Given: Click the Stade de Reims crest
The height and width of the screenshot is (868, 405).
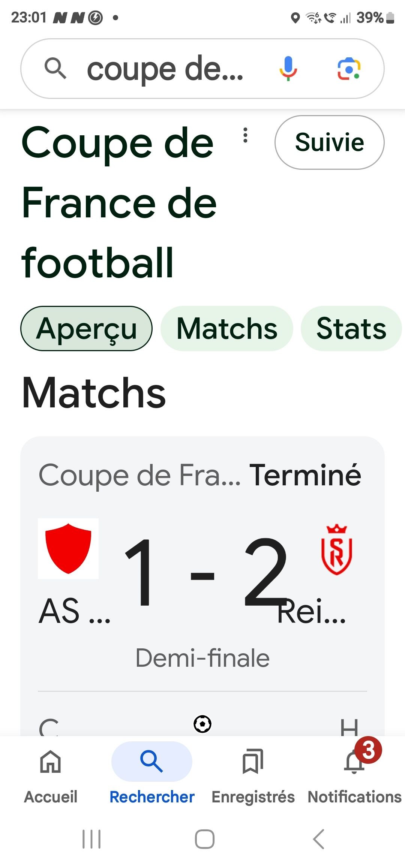Looking at the screenshot, I should (336, 549).
